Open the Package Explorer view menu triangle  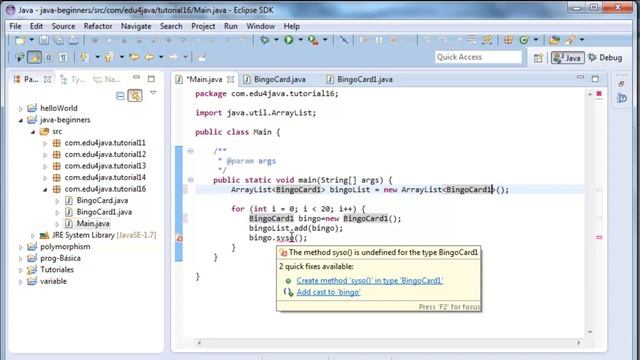(x=153, y=93)
